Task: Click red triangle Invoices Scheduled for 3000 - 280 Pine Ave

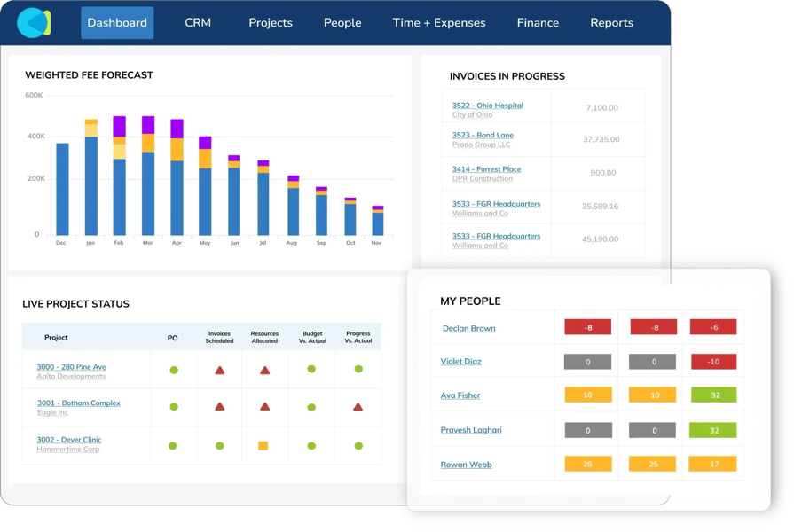Action: pos(220,370)
